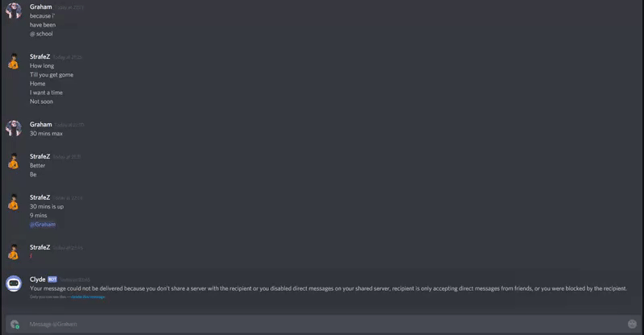Image resolution: width=644 pixels, height=335 pixels.
Task: Click Graham's avatar beside '30 mins max'
Action: pos(14,128)
